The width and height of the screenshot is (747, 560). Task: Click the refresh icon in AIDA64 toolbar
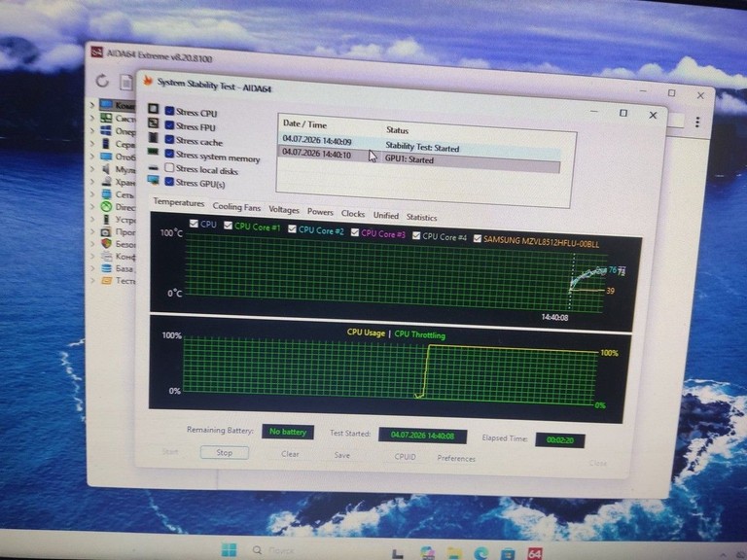(x=102, y=81)
